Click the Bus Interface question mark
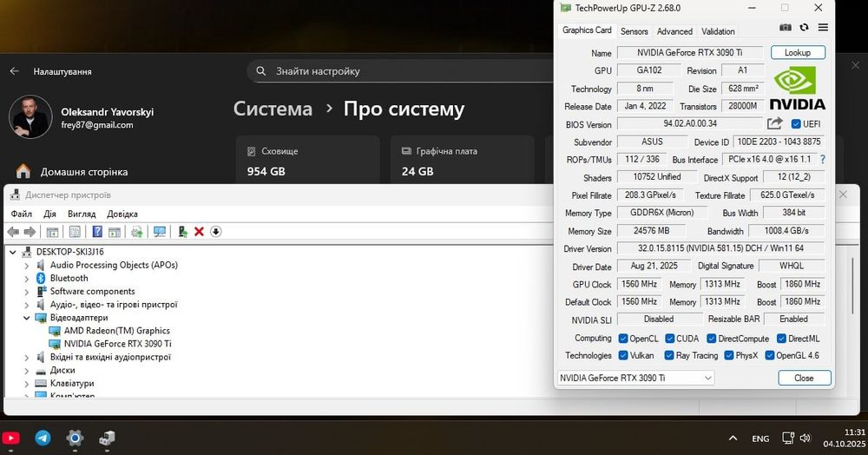Viewport: 868px width, 455px height. [823, 160]
